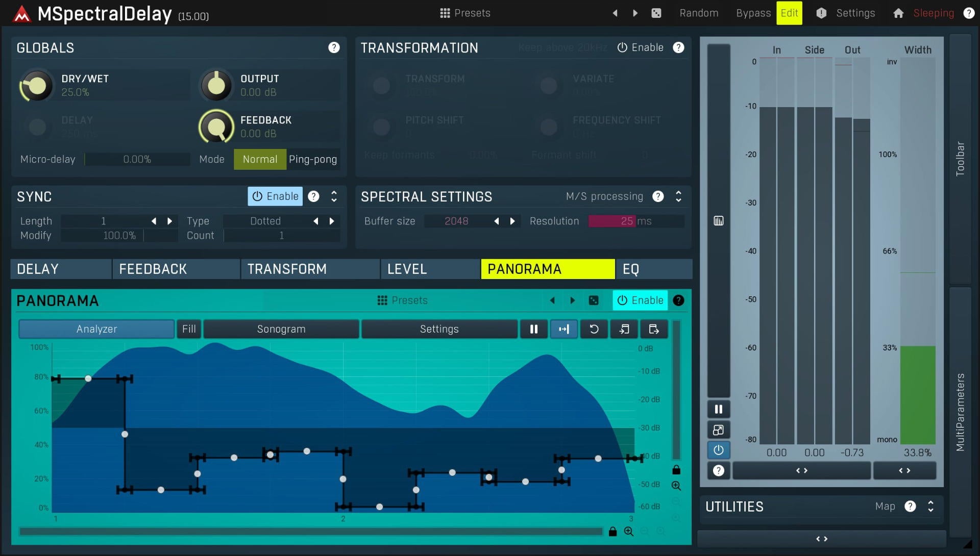Image resolution: width=980 pixels, height=556 pixels.
Task: Pause the Panorama analyzer
Action: [534, 329]
